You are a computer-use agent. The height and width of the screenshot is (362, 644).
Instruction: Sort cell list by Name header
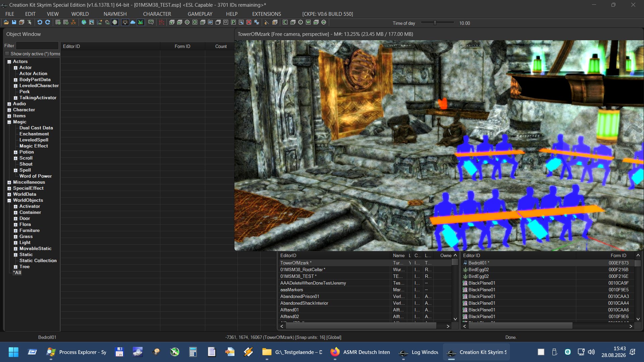click(x=399, y=255)
